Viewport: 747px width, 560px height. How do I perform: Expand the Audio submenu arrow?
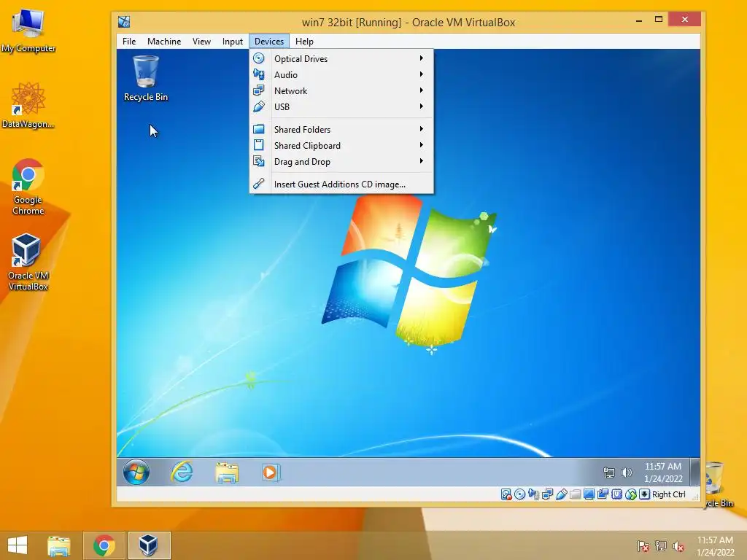coord(422,74)
